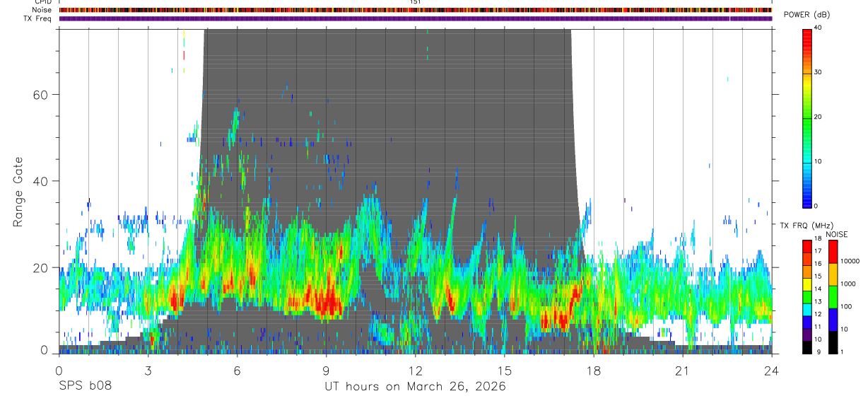Select the 40 tick on the Range Gate axis
The height and width of the screenshot is (401, 868).
(x=40, y=181)
